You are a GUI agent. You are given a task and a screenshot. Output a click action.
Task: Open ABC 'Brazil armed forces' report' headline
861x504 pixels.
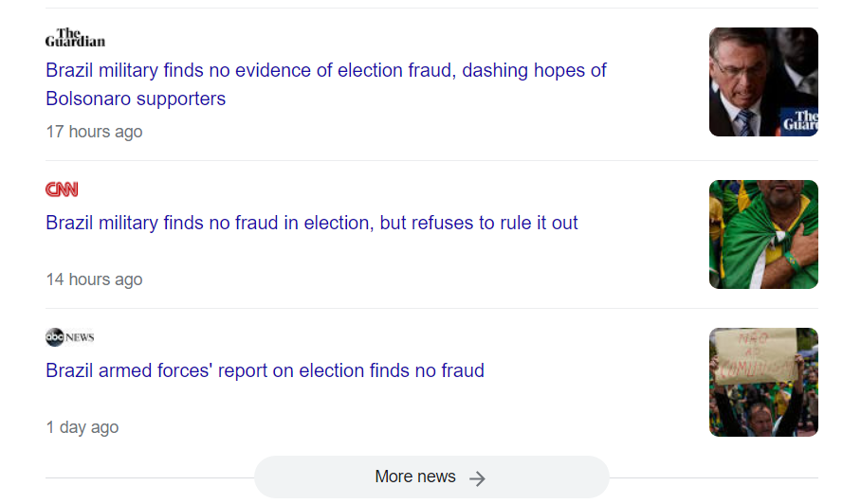click(265, 370)
